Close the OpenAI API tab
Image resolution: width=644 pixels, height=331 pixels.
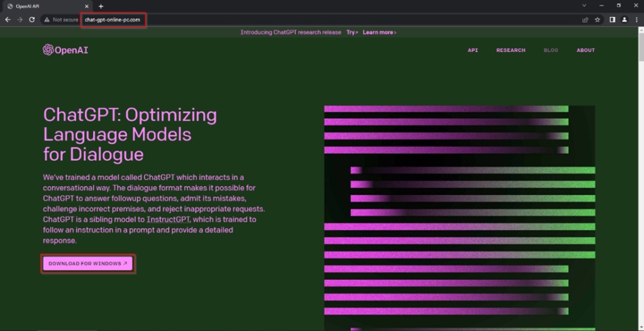87,6
